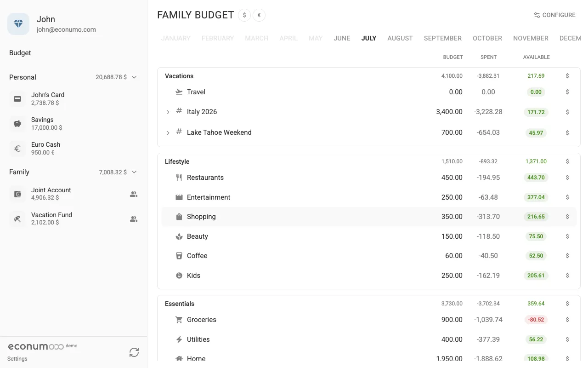Click the Configure sliders icon
The width and height of the screenshot is (588, 368).
(537, 15)
